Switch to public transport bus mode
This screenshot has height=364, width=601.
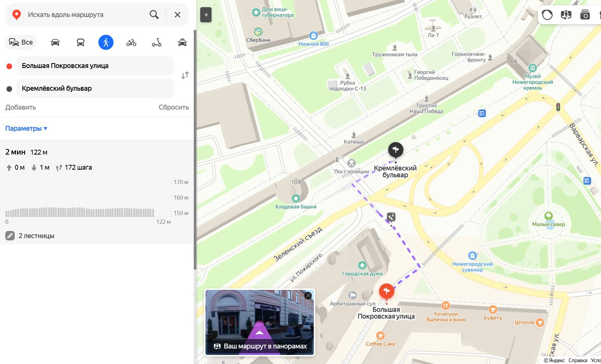coord(81,42)
